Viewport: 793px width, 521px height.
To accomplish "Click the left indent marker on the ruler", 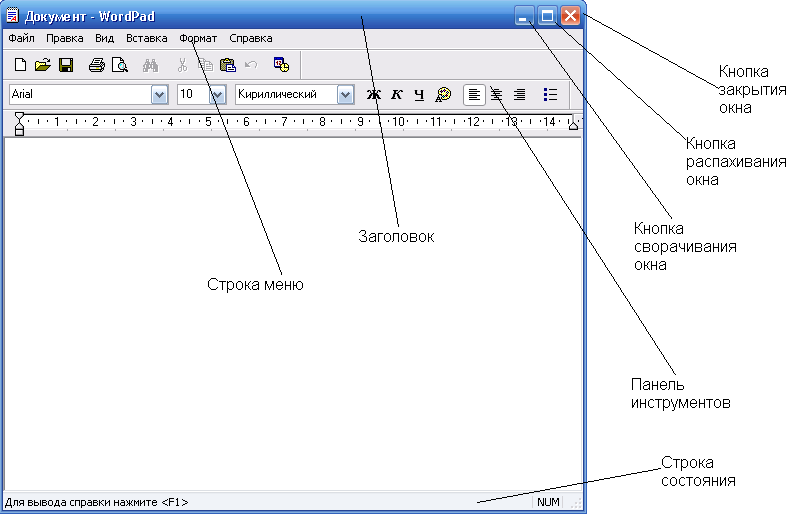I will [19, 124].
